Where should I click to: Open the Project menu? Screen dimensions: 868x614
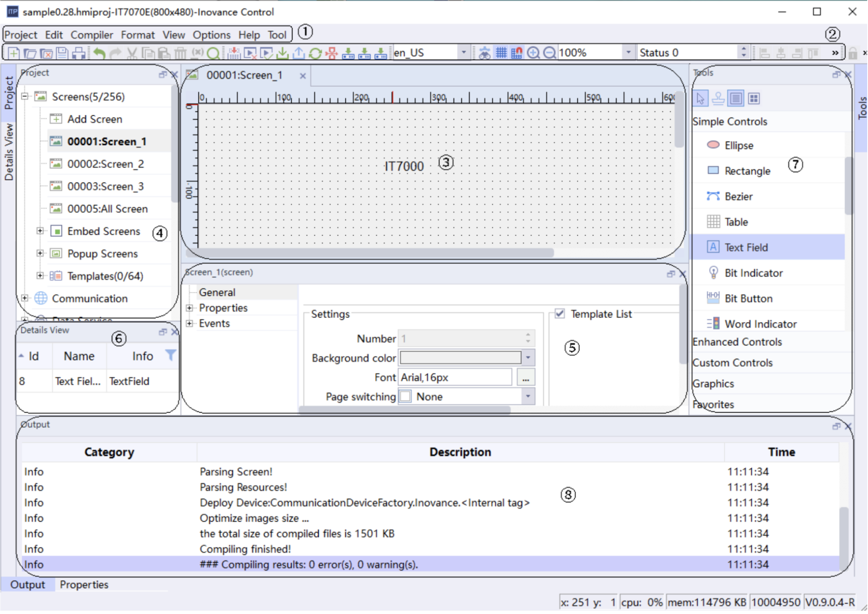tap(21, 35)
